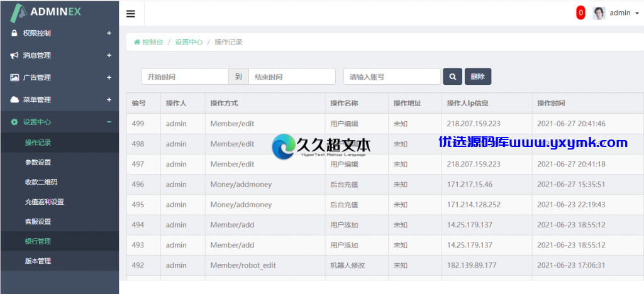Go to 控制台 breadcrumb link
This screenshot has width=644, height=294.
coord(152,42)
